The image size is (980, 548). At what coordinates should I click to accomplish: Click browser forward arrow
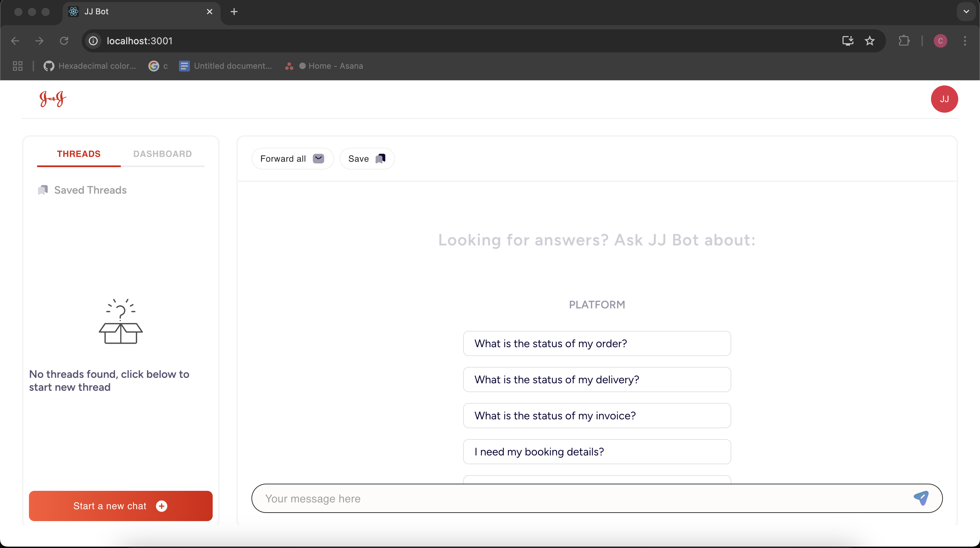39,41
